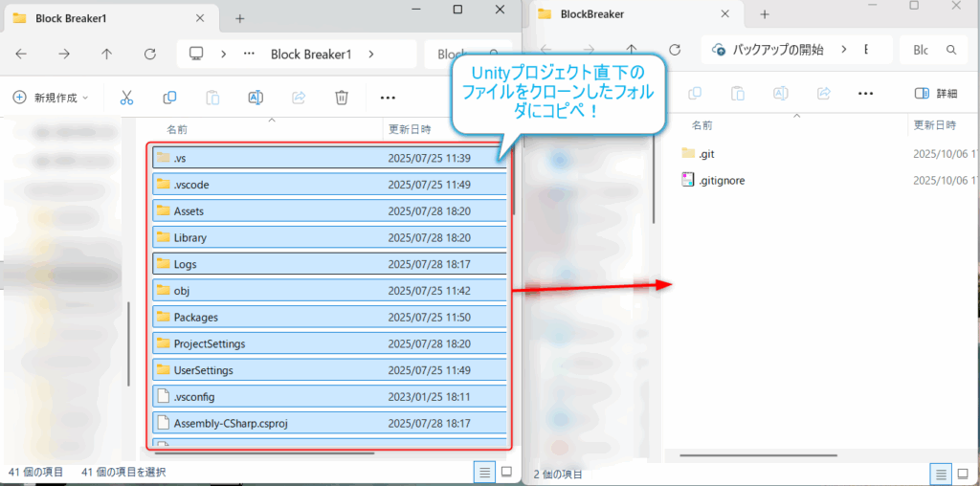Go up one folder level in Block Breaker1 window
The image size is (980, 486).
(106, 55)
